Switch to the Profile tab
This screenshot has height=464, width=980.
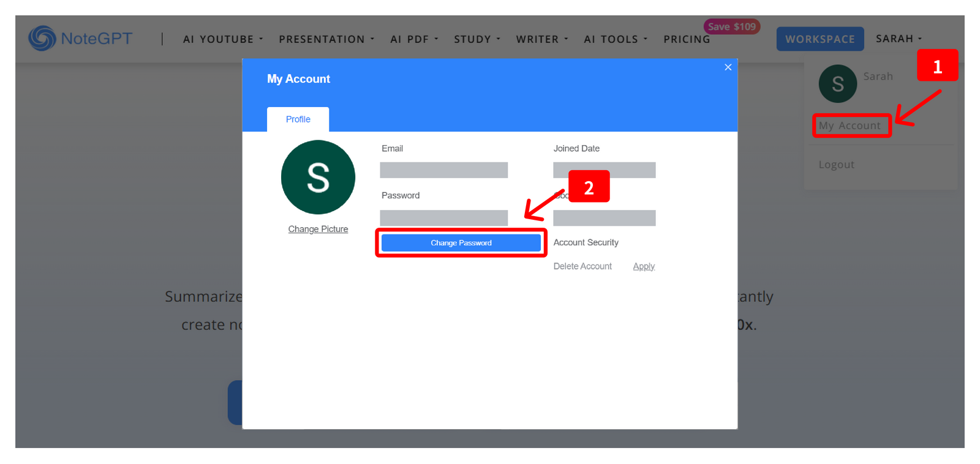click(298, 119)
